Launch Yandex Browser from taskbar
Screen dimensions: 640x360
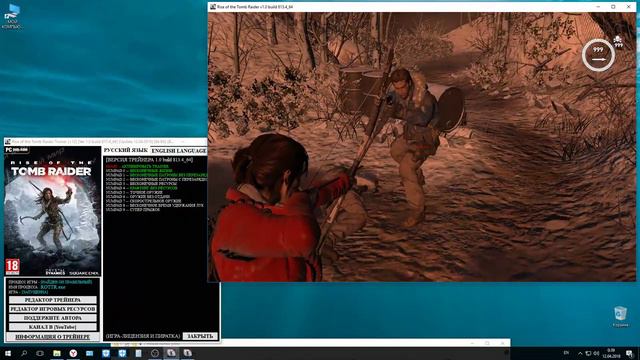click(x=73, y=353)
